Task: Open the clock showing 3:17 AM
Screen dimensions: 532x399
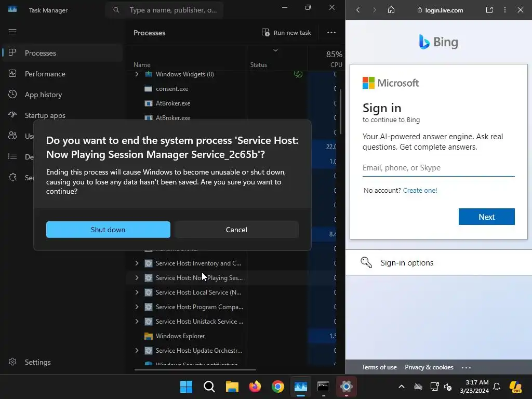Action: (x=474, y=387)
